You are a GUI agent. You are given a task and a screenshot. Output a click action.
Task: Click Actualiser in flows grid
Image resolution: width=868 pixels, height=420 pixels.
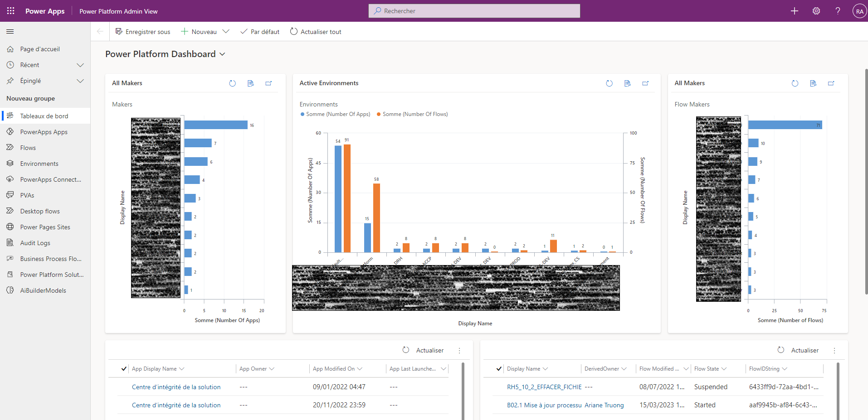798,350
